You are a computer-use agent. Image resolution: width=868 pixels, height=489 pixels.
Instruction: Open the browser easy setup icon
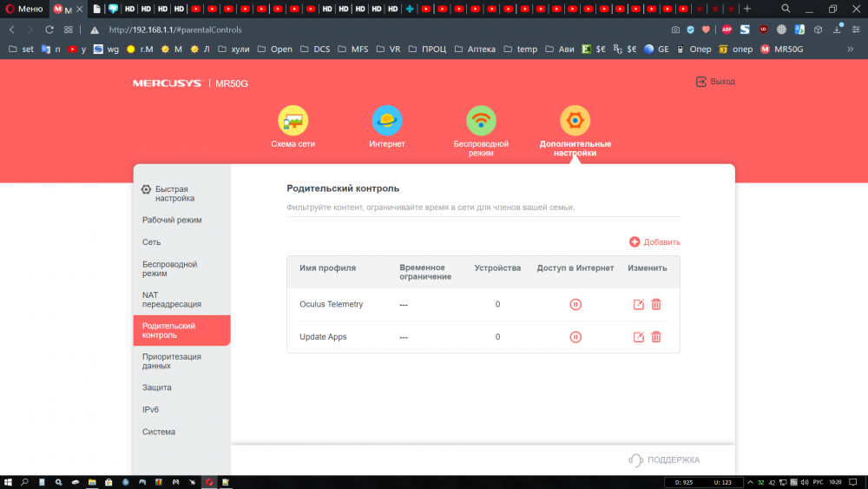856,30
